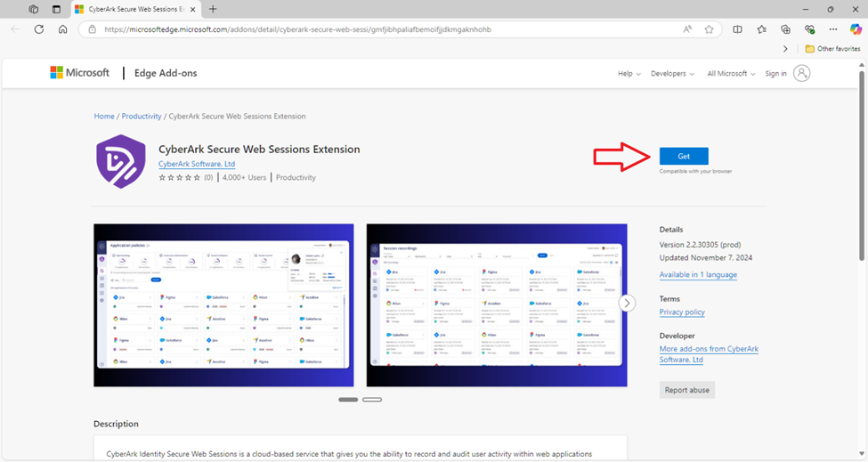Close the CyberArk tab
Viewport: 868px width, 462px height.
pyautogui.click(x=192, y=10)
